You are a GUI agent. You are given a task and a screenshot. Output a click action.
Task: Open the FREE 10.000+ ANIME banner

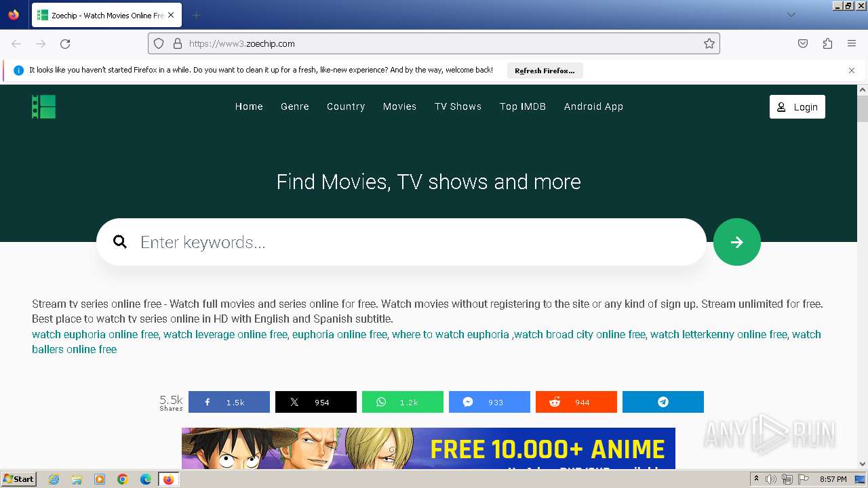point(429,448)
